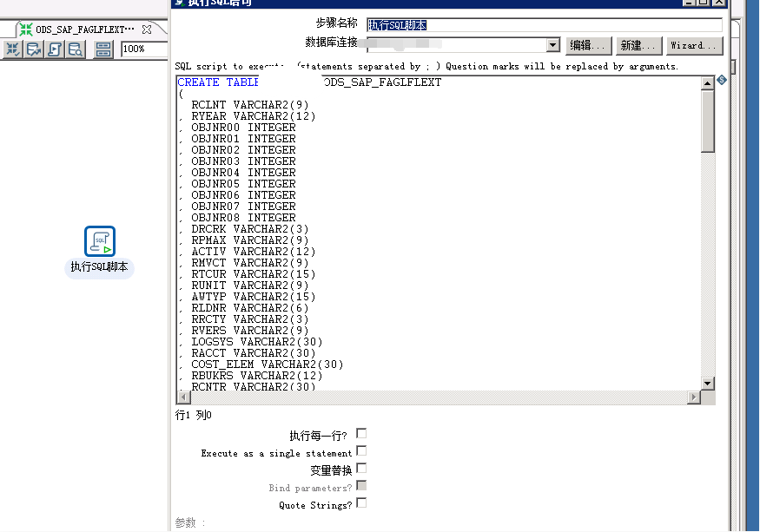This screenshot has width=760, height=532.
Task: Toggle the execution results panel icon
Action: tap(103, 49)
